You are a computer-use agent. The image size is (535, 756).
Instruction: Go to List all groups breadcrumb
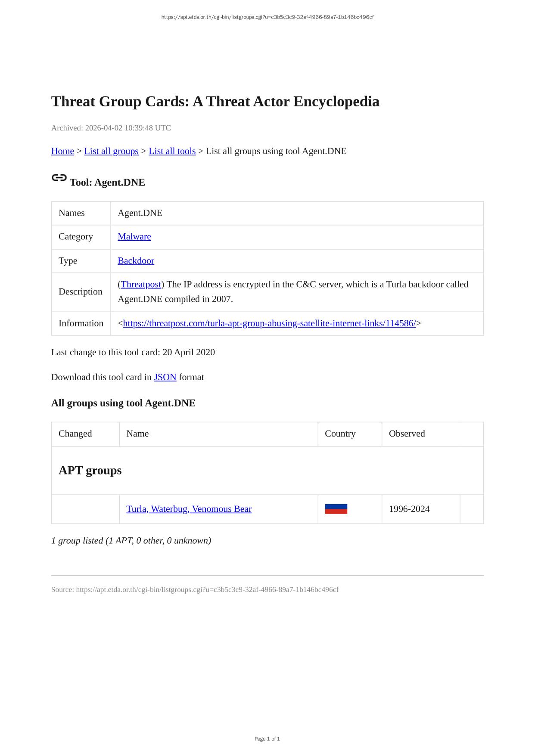click(x=111, y=151)
